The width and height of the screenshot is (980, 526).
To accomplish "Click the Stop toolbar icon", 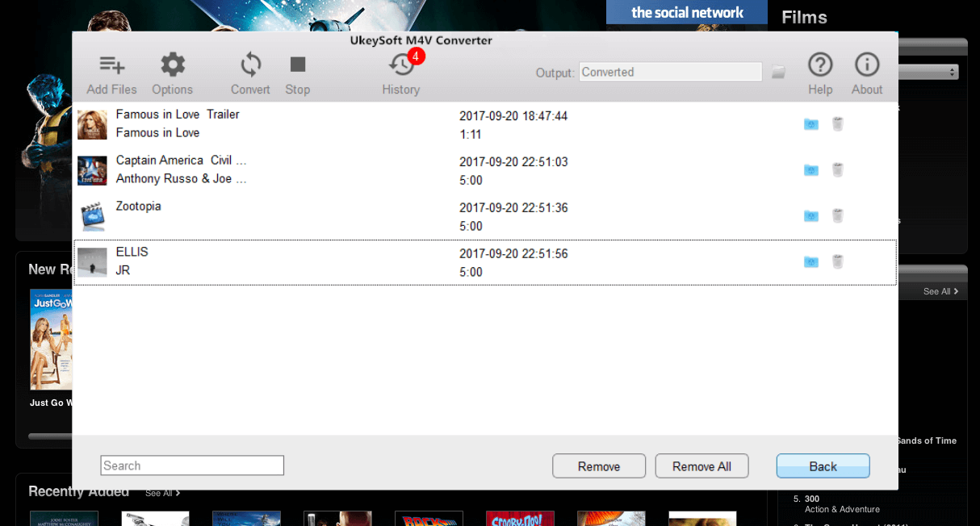I will pyautogui.click(x=298, y=65).
